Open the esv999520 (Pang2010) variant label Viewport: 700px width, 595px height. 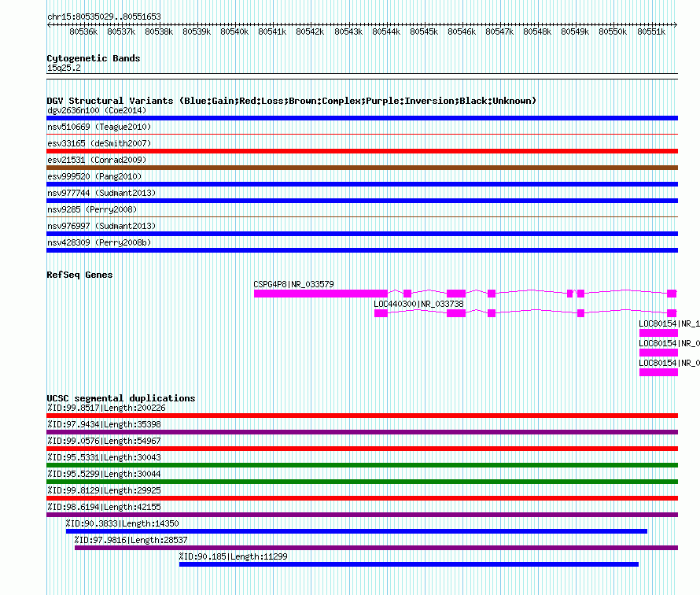tap(94, 176)
